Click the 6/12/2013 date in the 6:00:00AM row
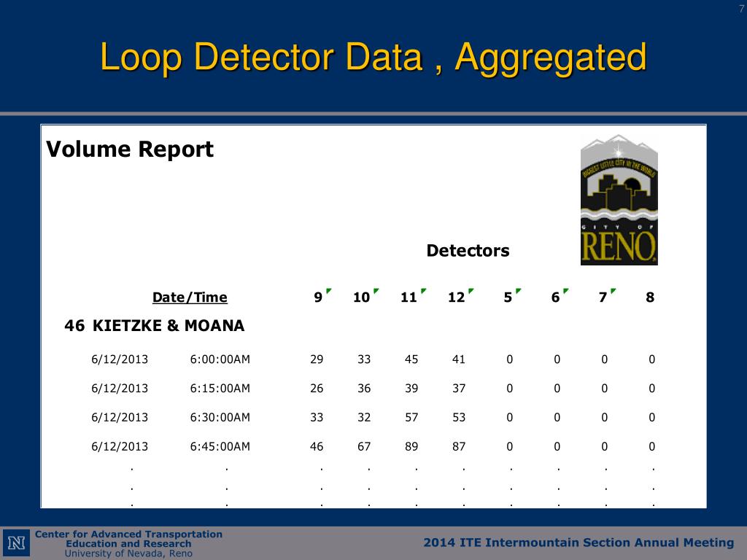 coord(120,359)
